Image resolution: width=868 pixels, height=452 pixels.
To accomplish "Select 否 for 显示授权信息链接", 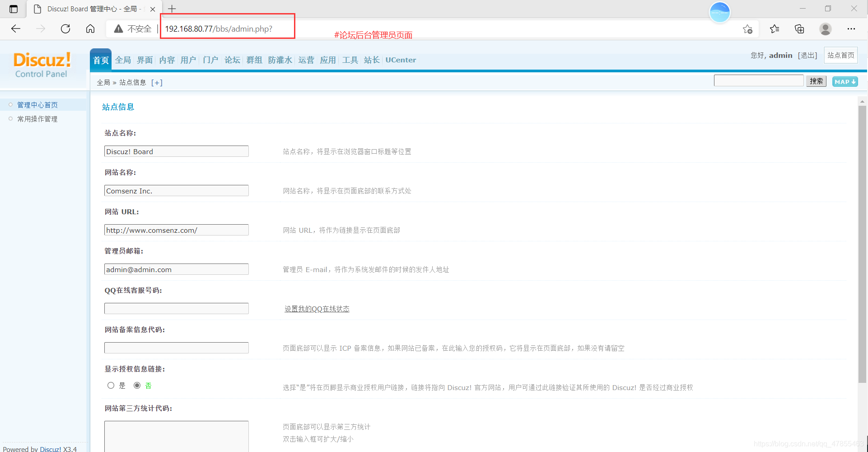I will pos(137,386).
